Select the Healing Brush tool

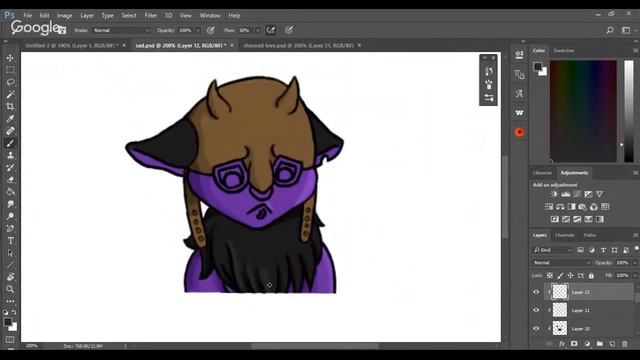10,131
